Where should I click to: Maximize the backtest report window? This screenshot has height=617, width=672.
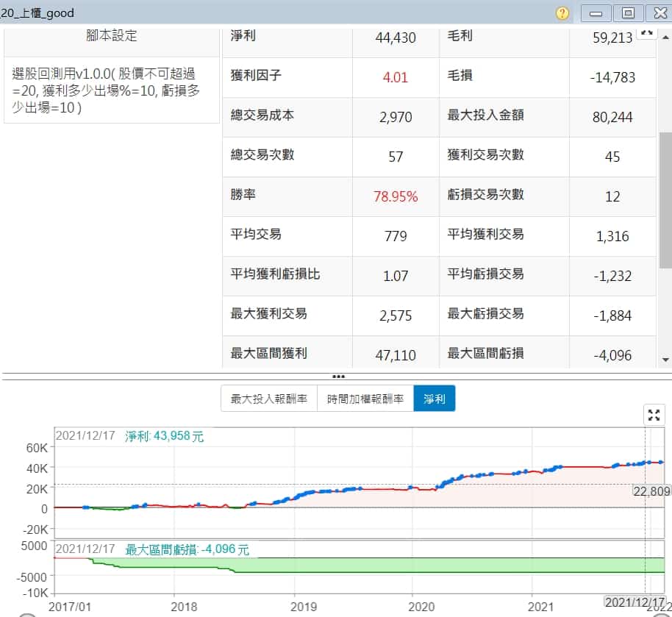pyautogui.click(x=628, y=13)
